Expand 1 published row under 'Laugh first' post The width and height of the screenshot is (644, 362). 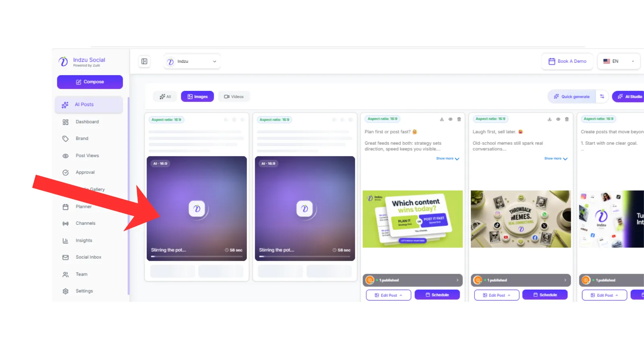click(x=521, y=280)
